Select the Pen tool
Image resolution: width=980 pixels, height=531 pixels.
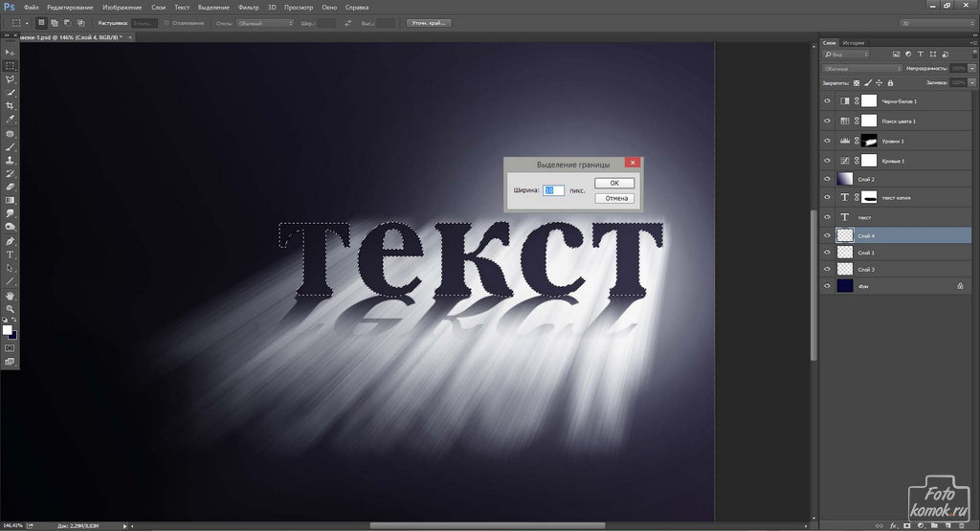[x=11, y=241]
